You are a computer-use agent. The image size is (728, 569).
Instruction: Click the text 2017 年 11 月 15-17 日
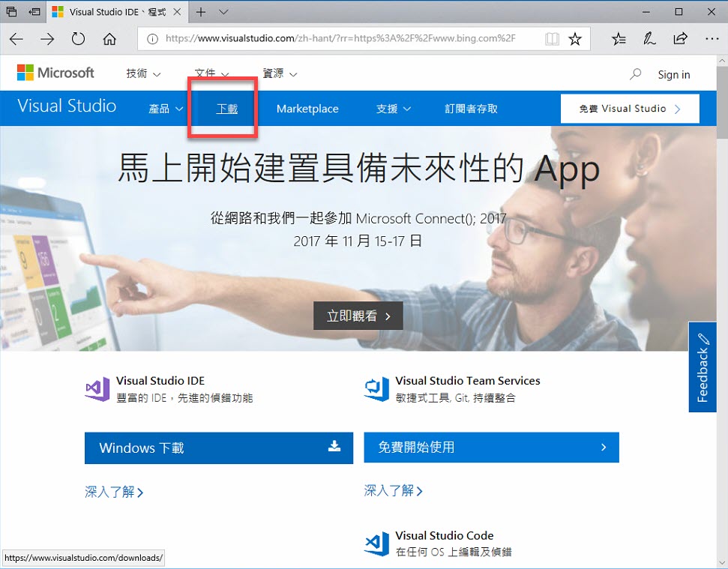coord(358,241)
